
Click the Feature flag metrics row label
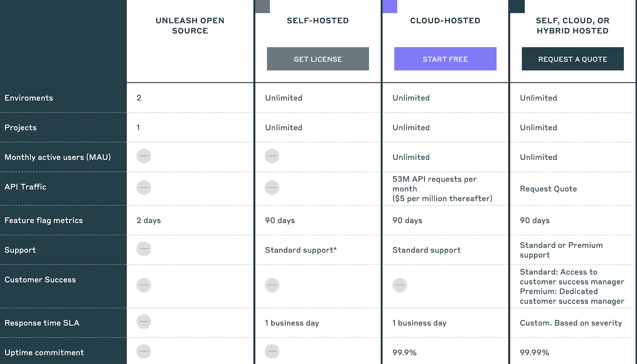[x=44, y=220]
